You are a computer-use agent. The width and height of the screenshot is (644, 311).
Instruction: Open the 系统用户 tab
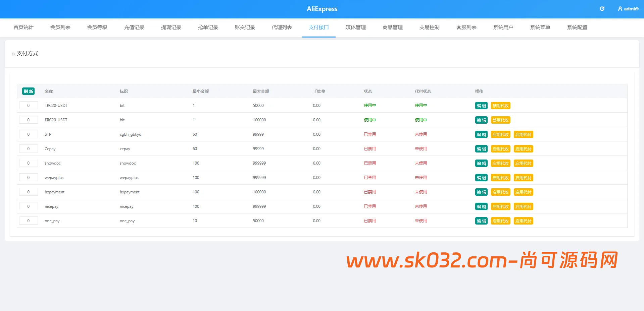(x=503, y=27)
